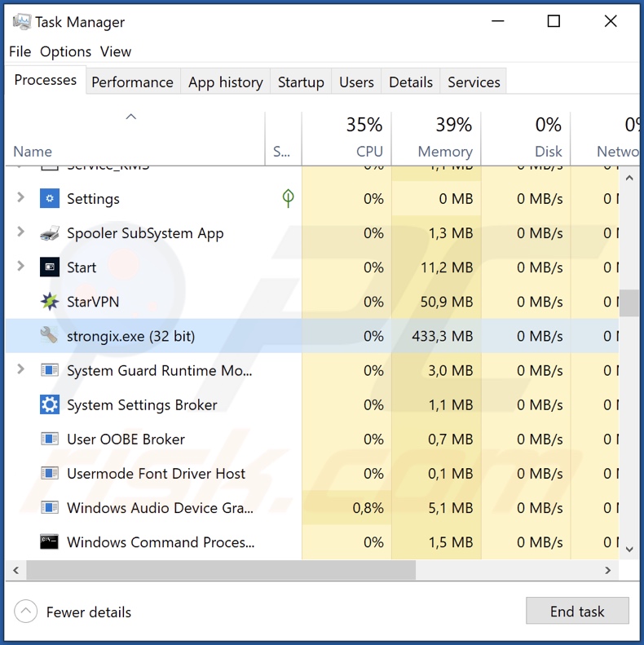Click the Spooler SubSystem App name text
The image size is (644, 645).
click(x=145, y=234)
